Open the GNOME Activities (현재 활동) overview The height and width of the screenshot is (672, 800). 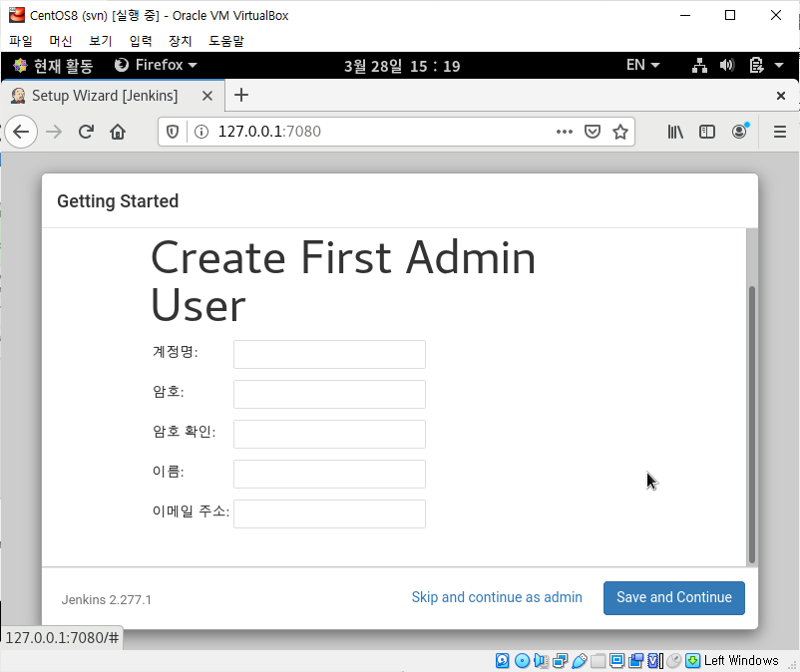pos(53,65)
